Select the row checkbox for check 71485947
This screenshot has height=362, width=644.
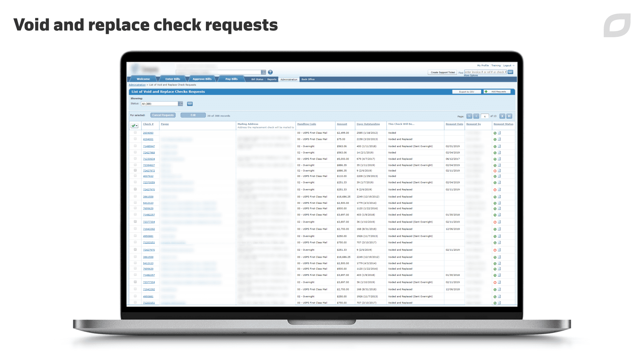[135, 146]
